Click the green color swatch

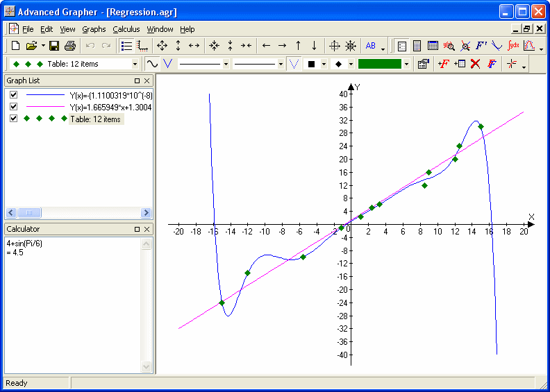[x=379, y=64]
